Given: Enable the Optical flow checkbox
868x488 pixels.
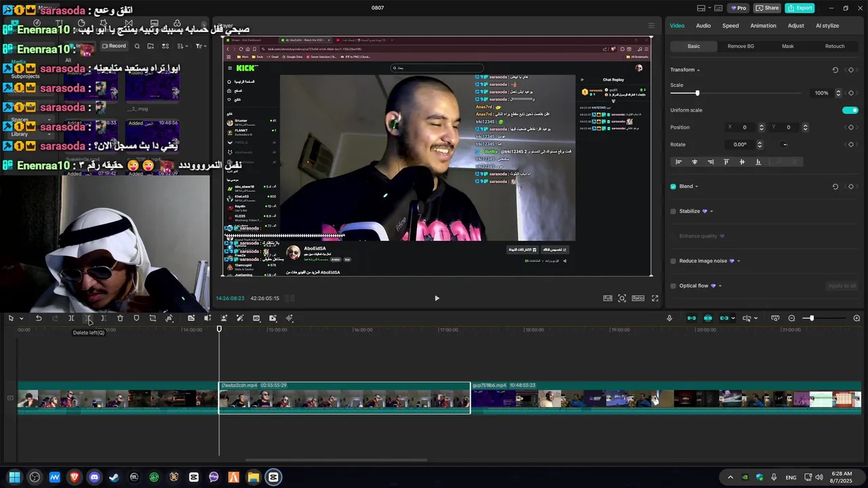Looking at the screenshot, I should point(673,286).
